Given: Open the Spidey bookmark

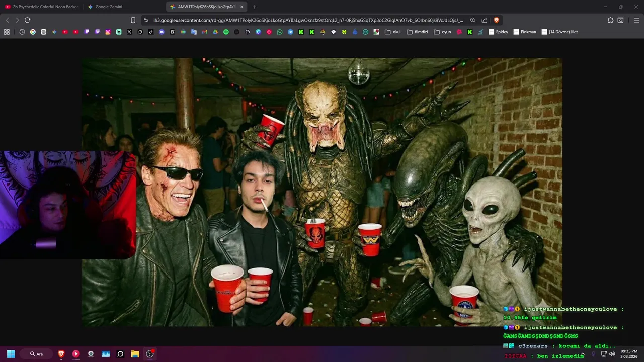Looking at the screenshot, I should click(x=499, y=32).
